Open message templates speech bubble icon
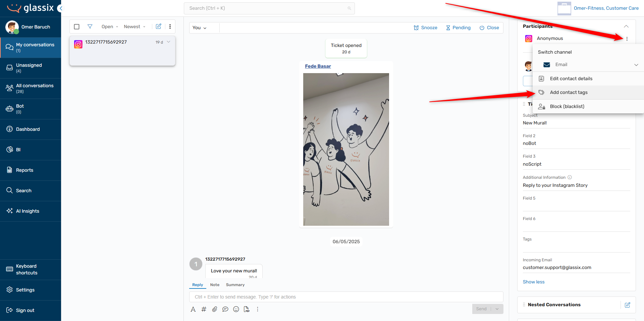Image resolution: width=644 pixels, height=321 pixels. pos(225,309)
